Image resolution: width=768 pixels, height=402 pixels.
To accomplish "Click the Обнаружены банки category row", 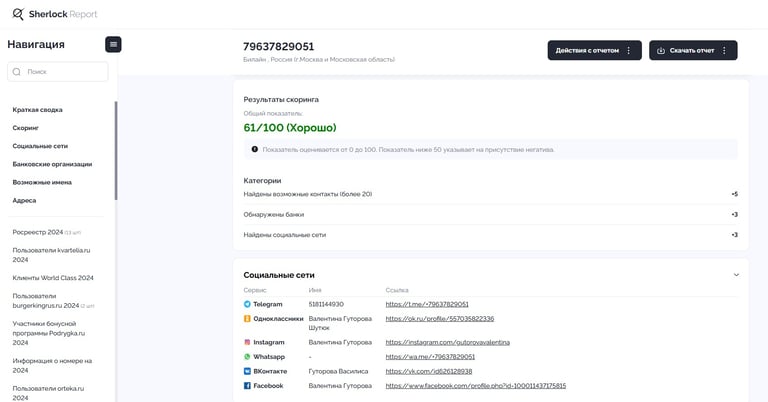I will click(490, 214).
